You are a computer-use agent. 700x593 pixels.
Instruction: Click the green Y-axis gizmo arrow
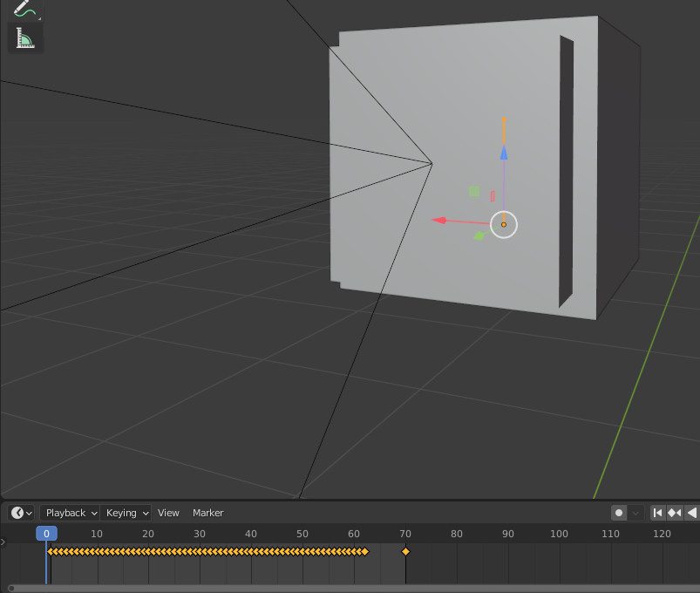[x=479, y=235]
